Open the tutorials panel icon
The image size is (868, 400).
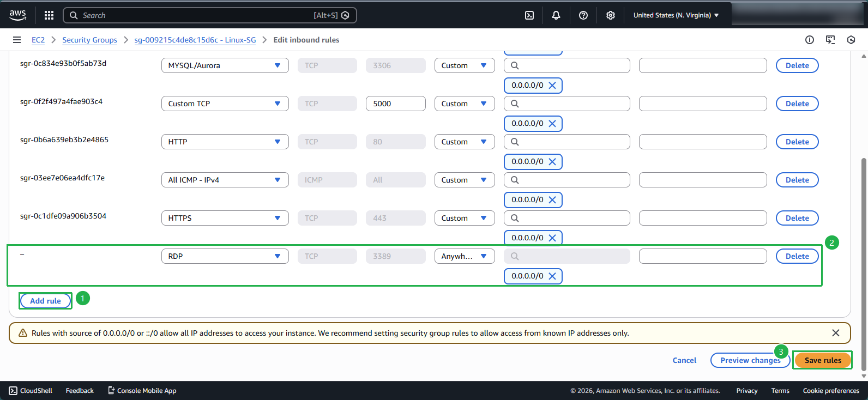[830, 40]
